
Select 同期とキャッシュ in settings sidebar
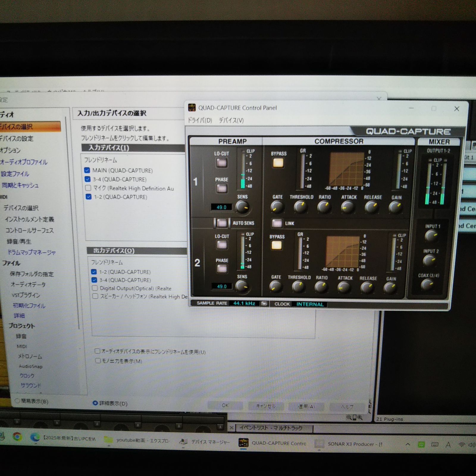coord(20,185)
